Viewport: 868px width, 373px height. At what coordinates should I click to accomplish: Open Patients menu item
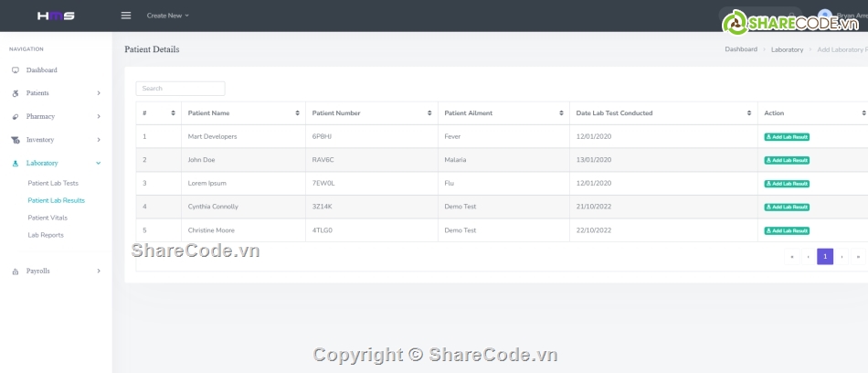coord(37,93)
